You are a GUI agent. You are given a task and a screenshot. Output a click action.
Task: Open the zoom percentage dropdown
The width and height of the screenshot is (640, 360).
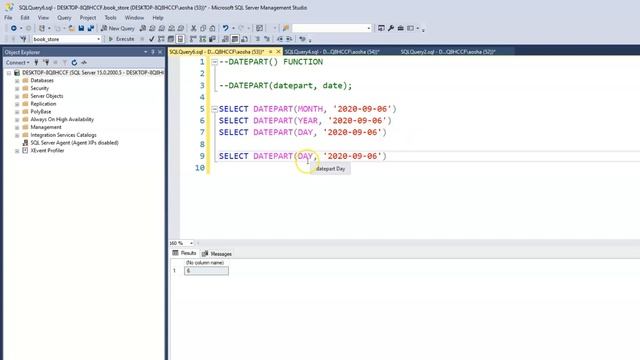[191, 243]
